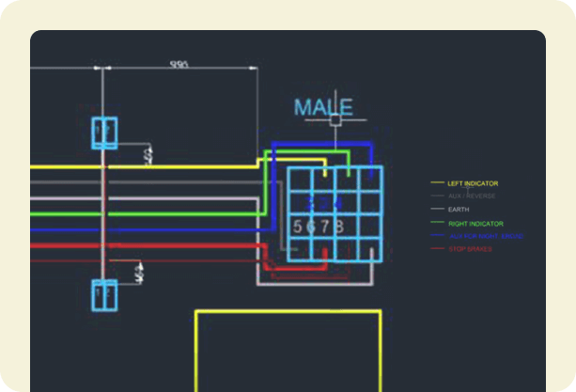Click the LEFT INDICATOR legend label
576x392 pixels.
473,183
